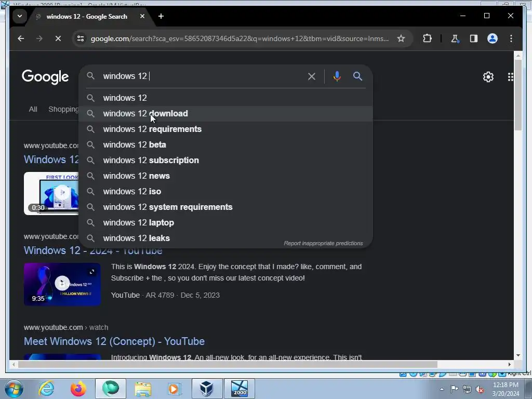
Task: Play the 9:35 Windows 12 2024 thumbnail
Action: (x=62, y=284)
